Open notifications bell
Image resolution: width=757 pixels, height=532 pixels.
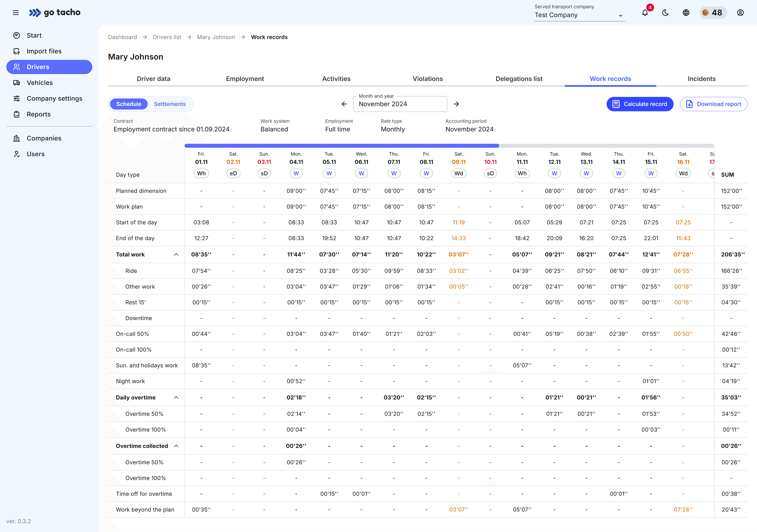645,13
